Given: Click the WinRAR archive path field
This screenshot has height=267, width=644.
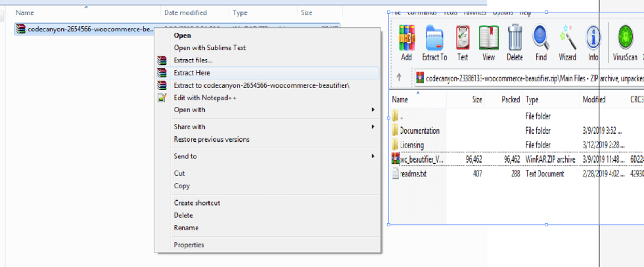Looking at the screenshot, I should pos(529,77).
